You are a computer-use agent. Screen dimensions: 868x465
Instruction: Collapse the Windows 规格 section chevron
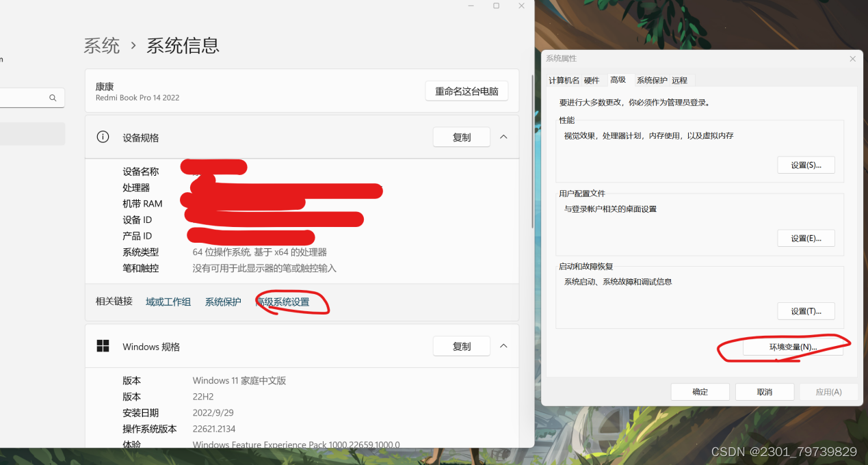[503, 346]
